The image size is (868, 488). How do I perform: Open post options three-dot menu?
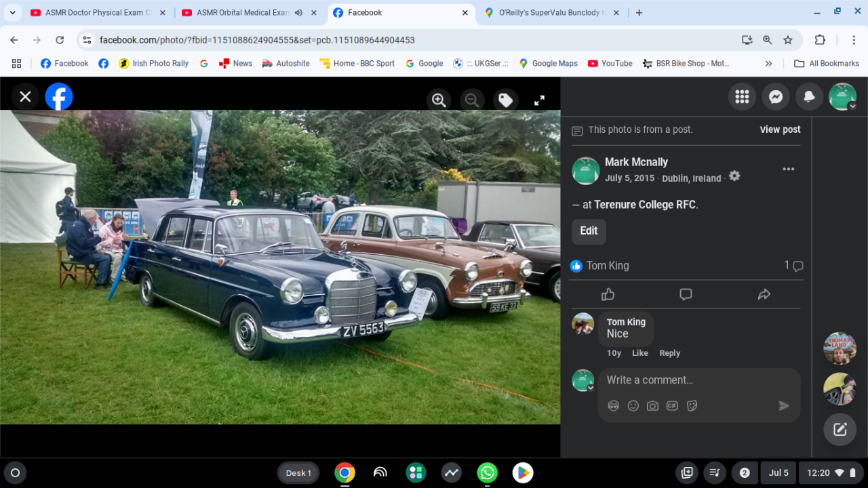[788, 169]
